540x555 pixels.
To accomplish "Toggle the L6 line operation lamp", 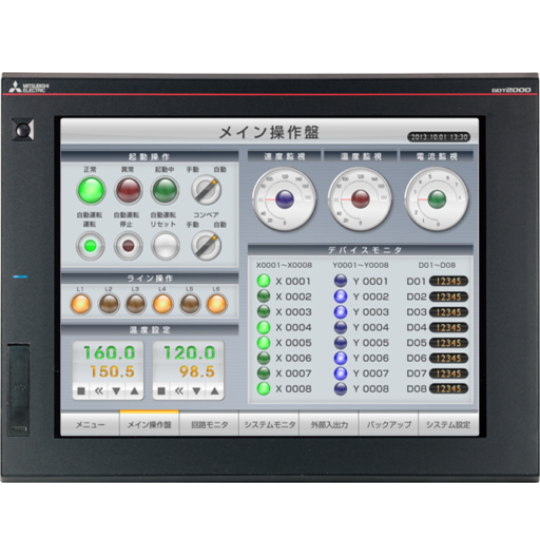I will point(217,304).
